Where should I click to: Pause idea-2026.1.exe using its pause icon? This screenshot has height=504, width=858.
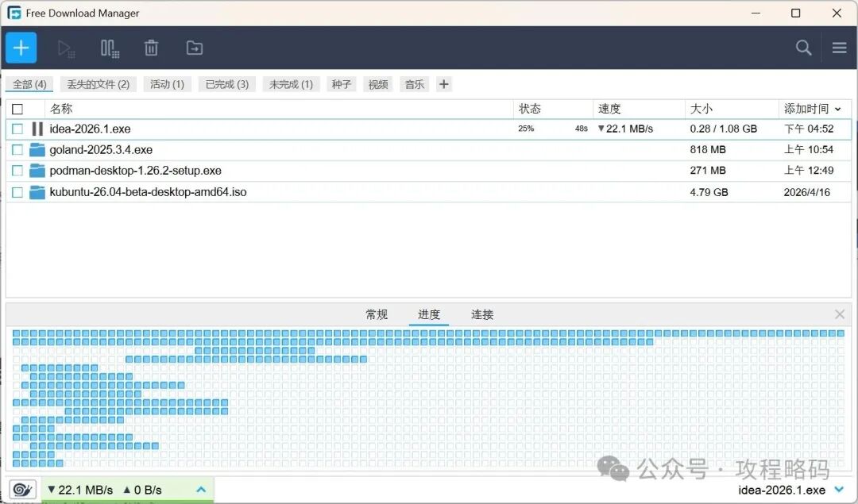tap(37, 129)
